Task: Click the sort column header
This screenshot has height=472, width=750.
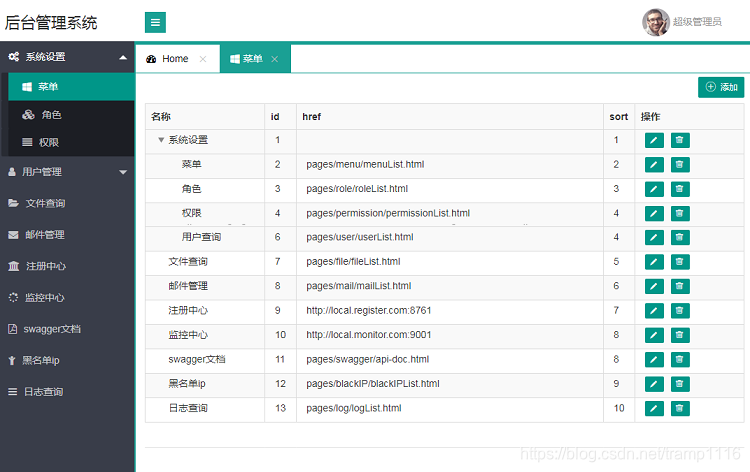Action: pos(618,117)
